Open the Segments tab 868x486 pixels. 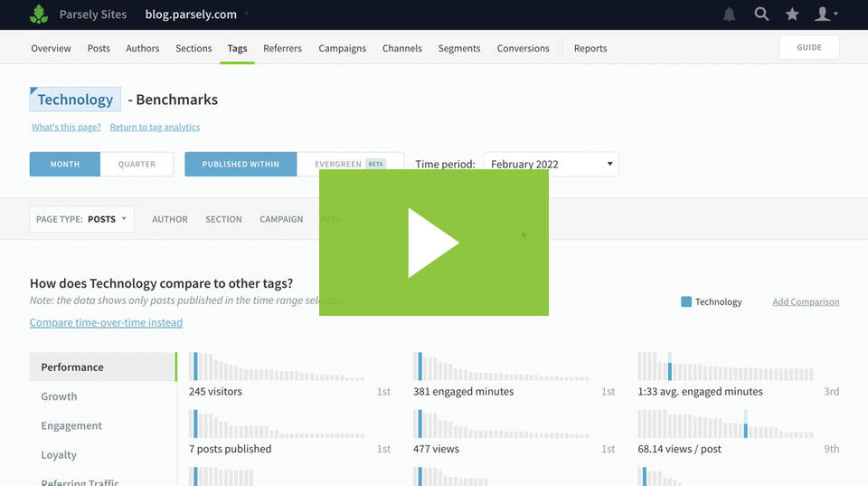[x=459, y=48]
